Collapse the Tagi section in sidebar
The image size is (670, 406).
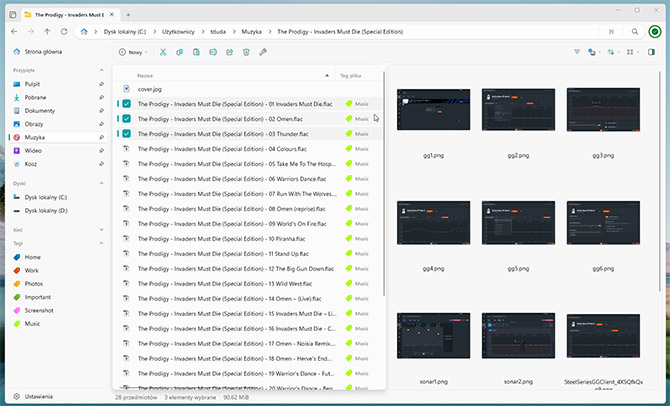tap(101, 243)
